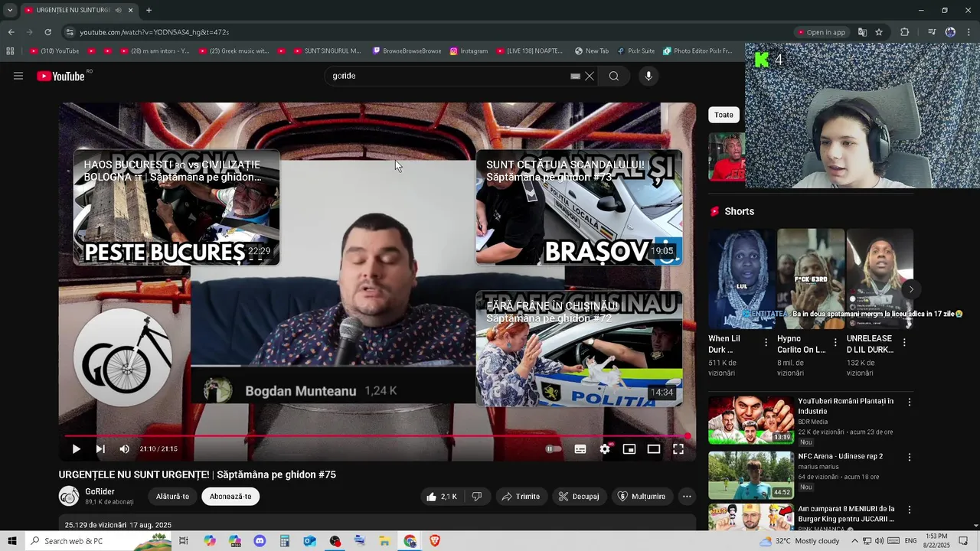
Task: Open player settings gear
Action: point(605,449)
